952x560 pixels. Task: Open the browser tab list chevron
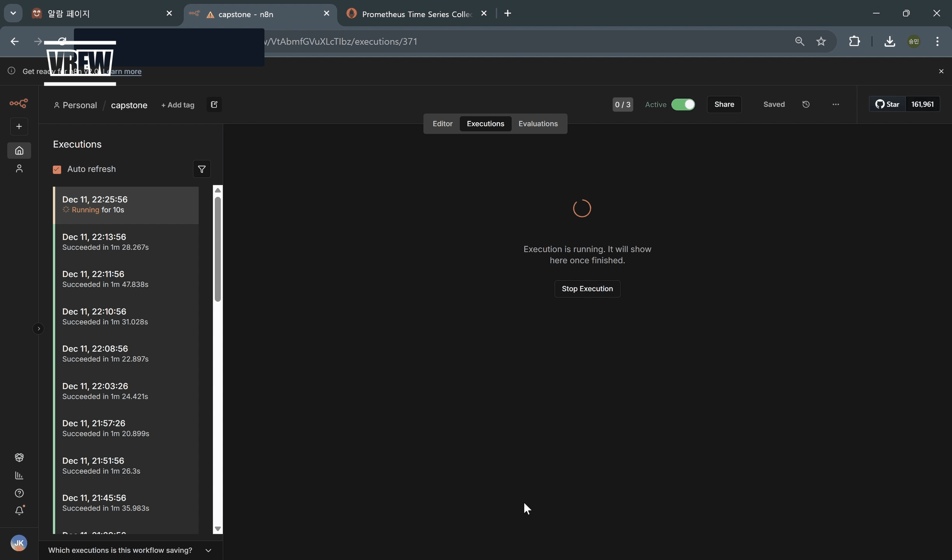click(x=13, y=13)
